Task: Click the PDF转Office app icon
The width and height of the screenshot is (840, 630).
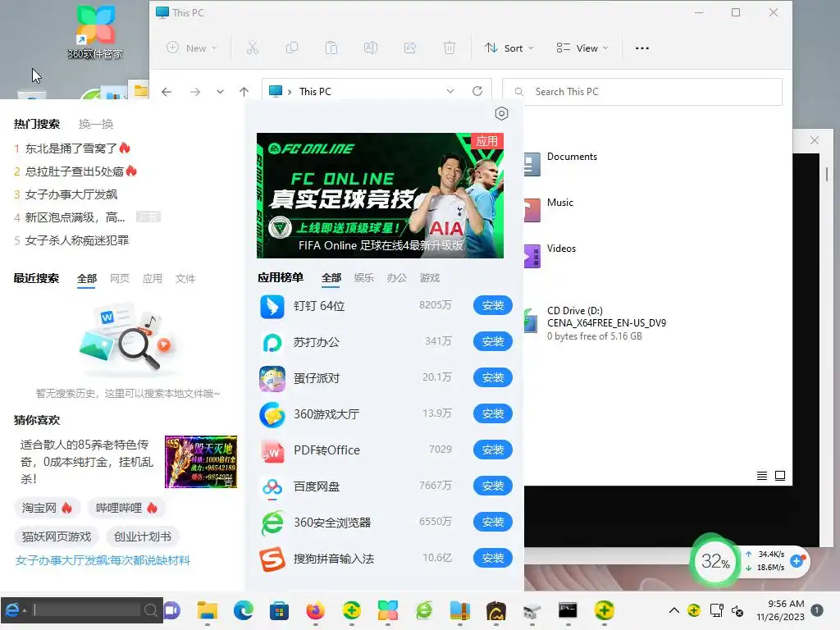Action: coord(272,450)
